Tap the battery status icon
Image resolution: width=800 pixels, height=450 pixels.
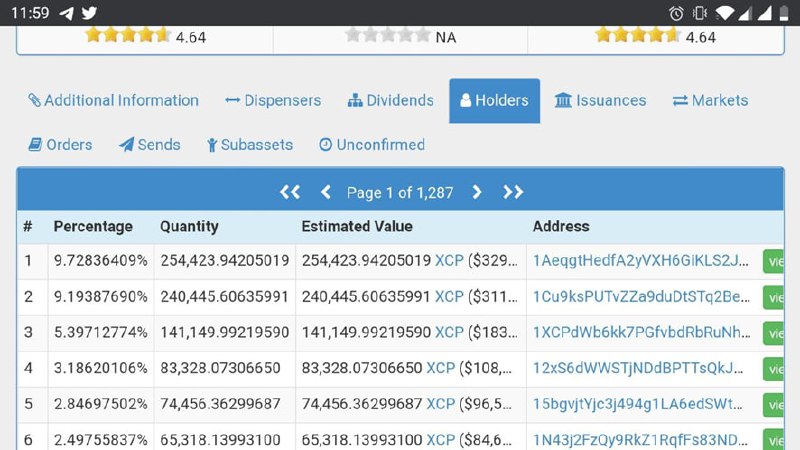[x=784, y=13]
